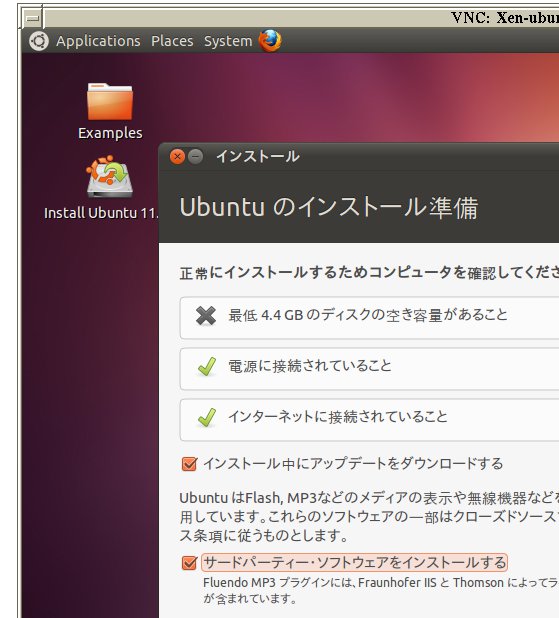Open the Firefox browser launcher icon
Image resolution: width=559 pixels, height=618 pixels.
click(x=270, y=41)
